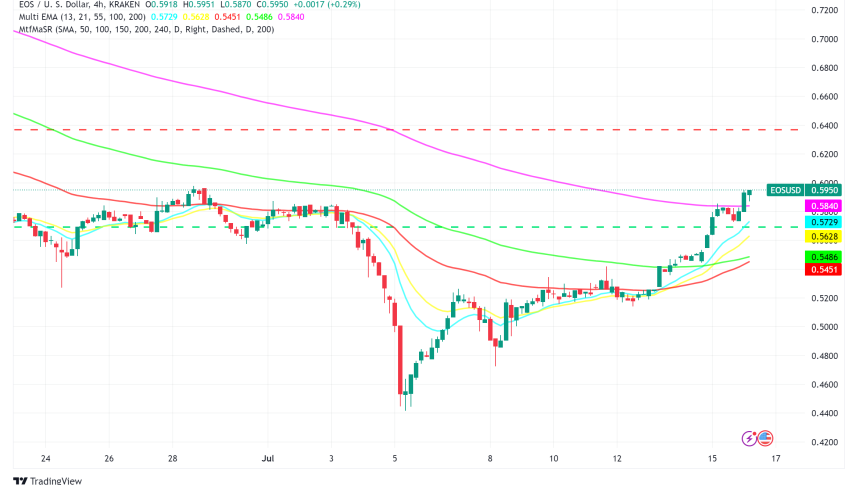Click the magenta 0.5840 EMA price label
This screenshot has height=485, width=852.
(x=824, y=206)
